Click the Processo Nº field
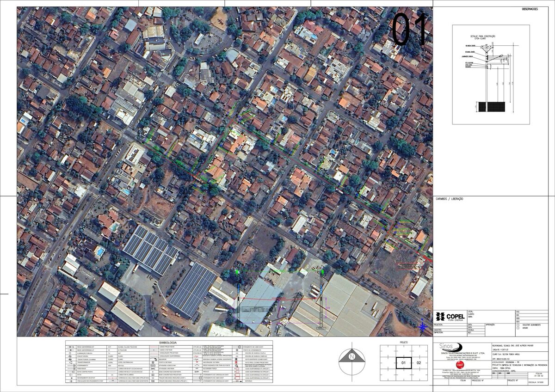Screen dimensions: 555x392 point(489,382)
